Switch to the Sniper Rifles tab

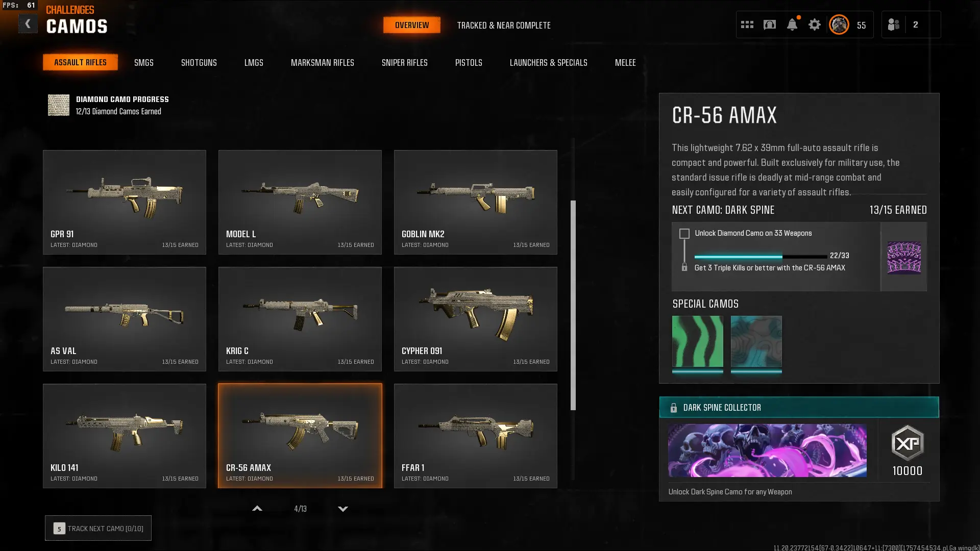pyautogui.click(x=405, y=62)
